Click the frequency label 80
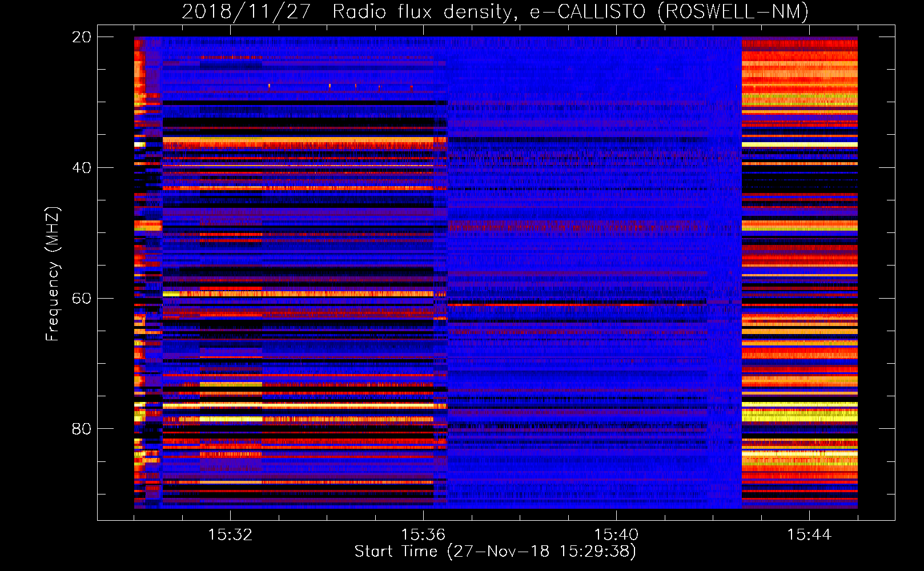 point(81,429)
